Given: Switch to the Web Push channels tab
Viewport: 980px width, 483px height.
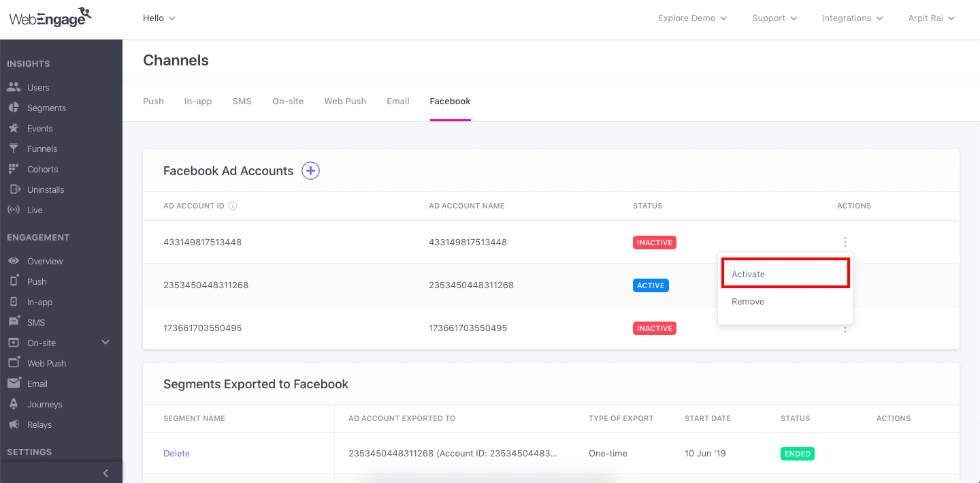Looking at the screenshot, I should [345, 101].
